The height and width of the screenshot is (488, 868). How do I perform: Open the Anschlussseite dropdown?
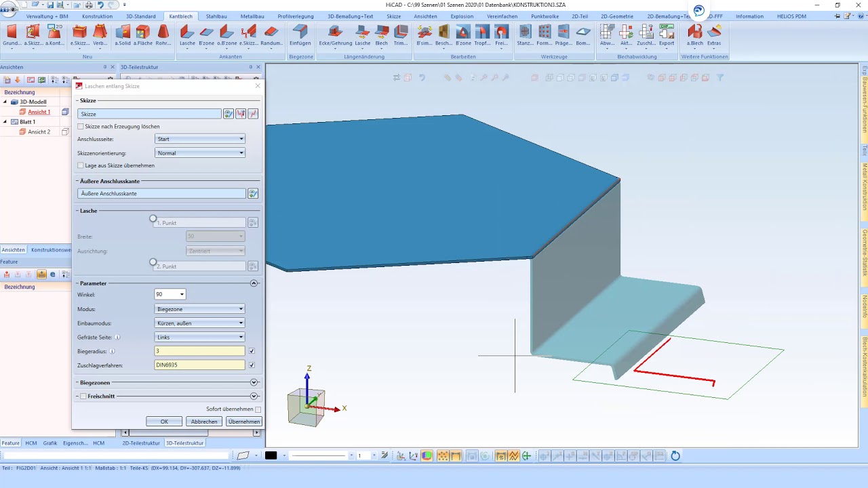click(x=199, y=139)
